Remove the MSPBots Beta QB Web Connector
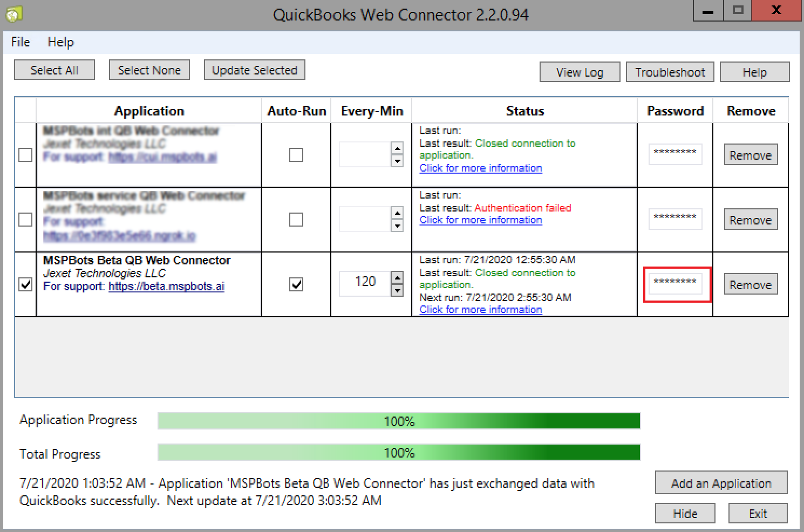 751,284
